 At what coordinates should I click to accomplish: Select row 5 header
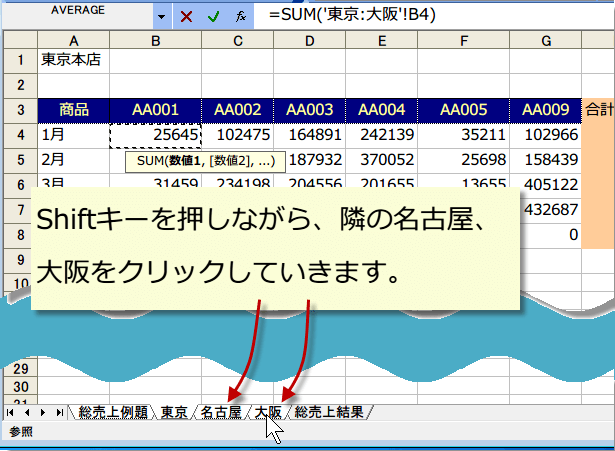tap(19, 159)
